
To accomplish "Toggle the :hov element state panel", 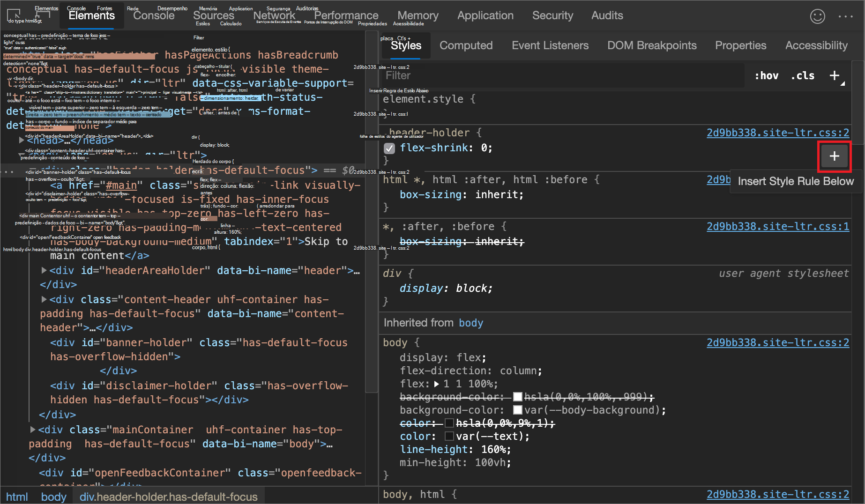I will (766, 75).
